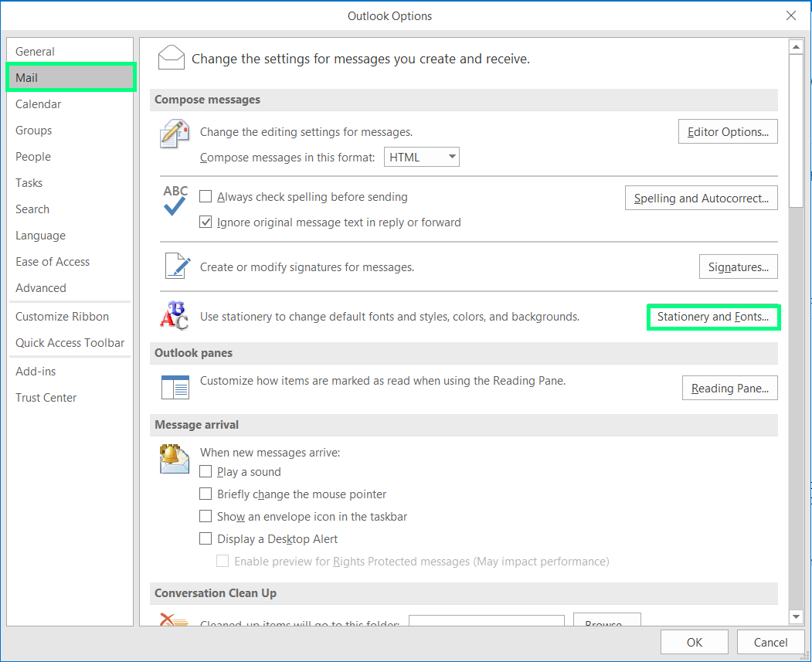Show the Search options
Screen dimensions: 812x662
pyautogui.click(x=70, y=209)
